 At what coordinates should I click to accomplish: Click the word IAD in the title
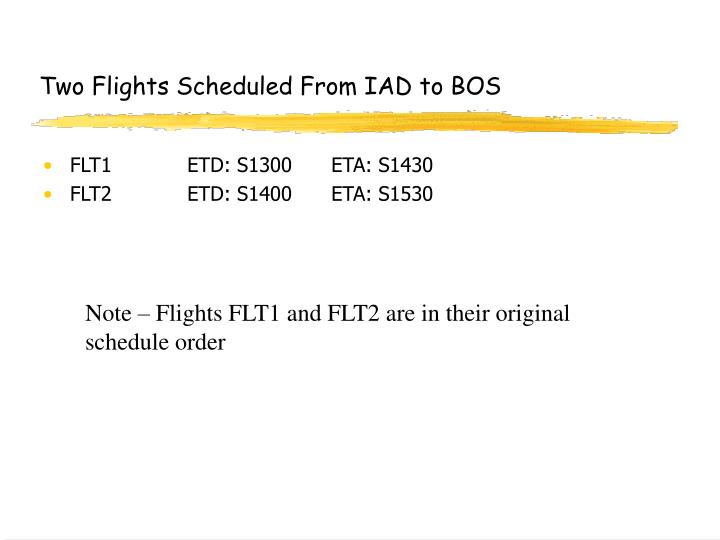coord(388,86)
